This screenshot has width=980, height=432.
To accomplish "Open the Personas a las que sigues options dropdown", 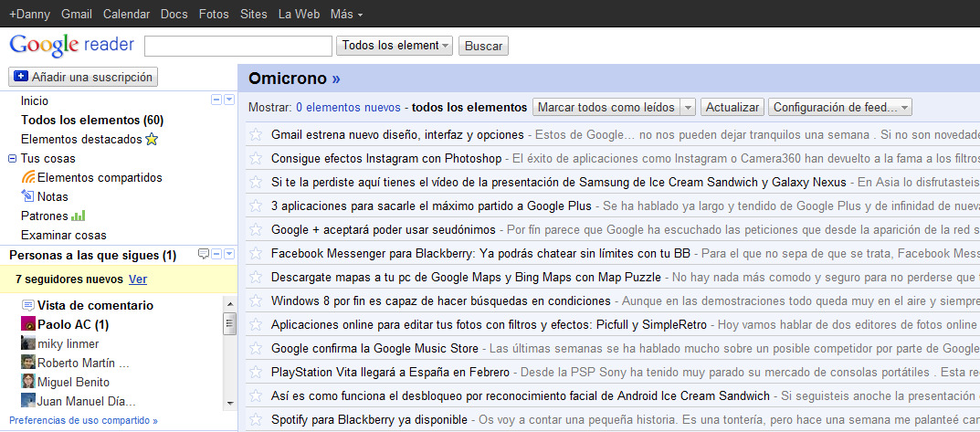I will pos(228,254).
